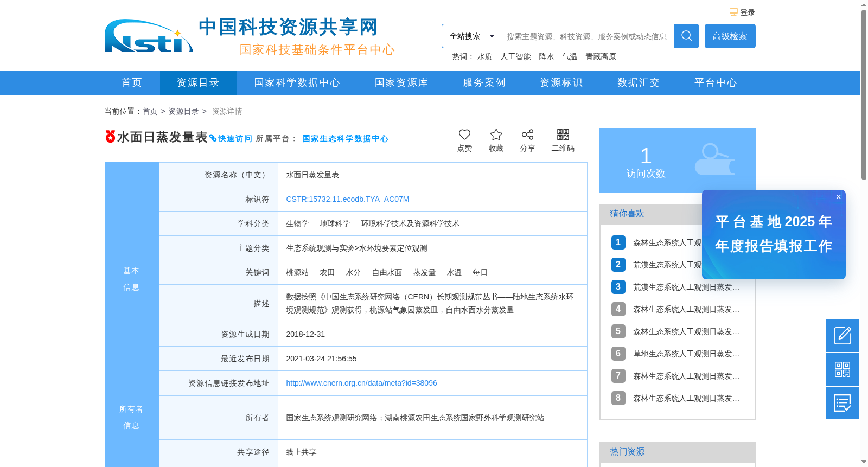Click the star icon to favorite (收藏)
The width and height of the screenshot is (868, 467).
[496, 135]
